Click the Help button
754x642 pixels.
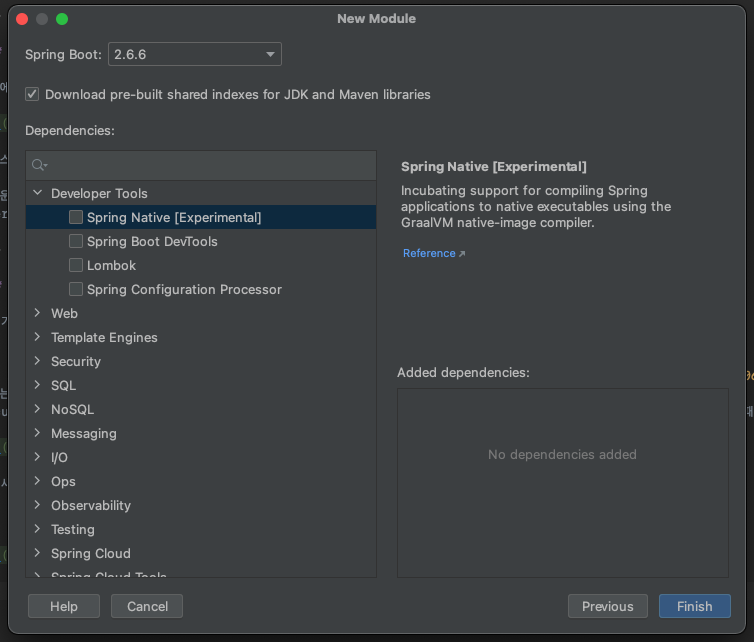pyautogui.click(x=64, y=606)
